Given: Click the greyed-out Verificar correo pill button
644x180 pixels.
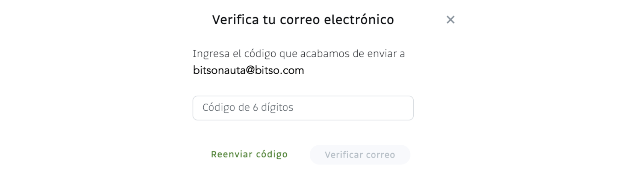Looking at the screenshot, I should tap(360, 155).
